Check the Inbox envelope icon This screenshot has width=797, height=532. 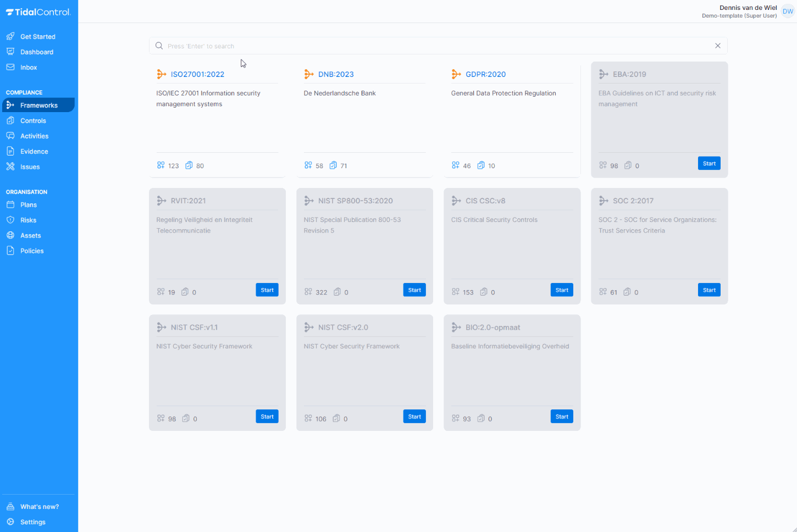[12, 67]
